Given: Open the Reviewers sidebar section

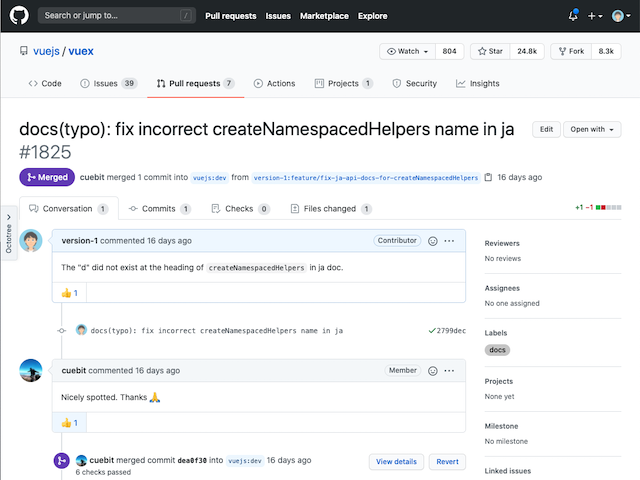Looking at the screenshot, I should tap(502, 243).
